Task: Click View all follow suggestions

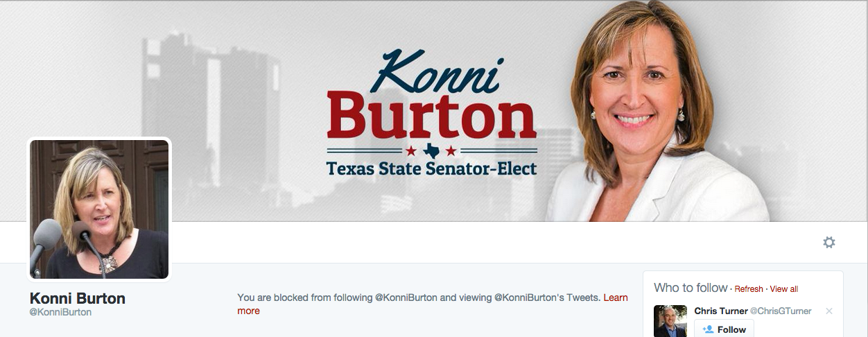Action: click(x=783, y=289)
